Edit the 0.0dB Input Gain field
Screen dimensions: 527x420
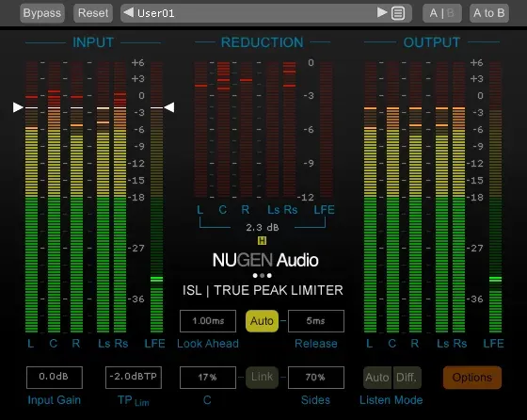point(55,378)
